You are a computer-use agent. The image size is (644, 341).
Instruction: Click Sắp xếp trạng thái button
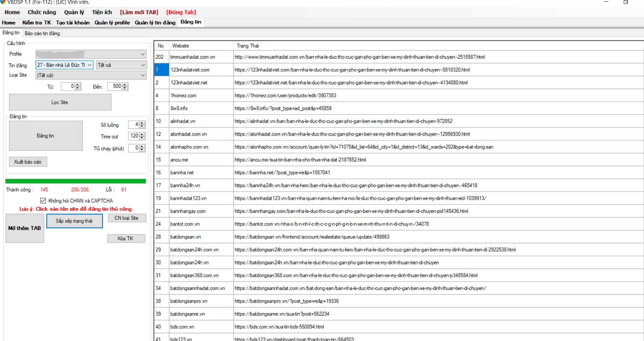[74, 221]
